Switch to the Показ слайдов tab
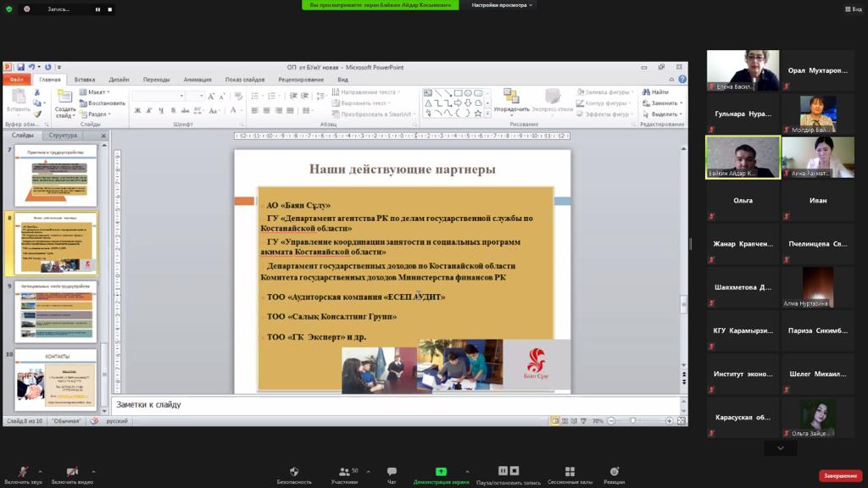The width and height of the screenshot is (868, 488). coord(245,80)
